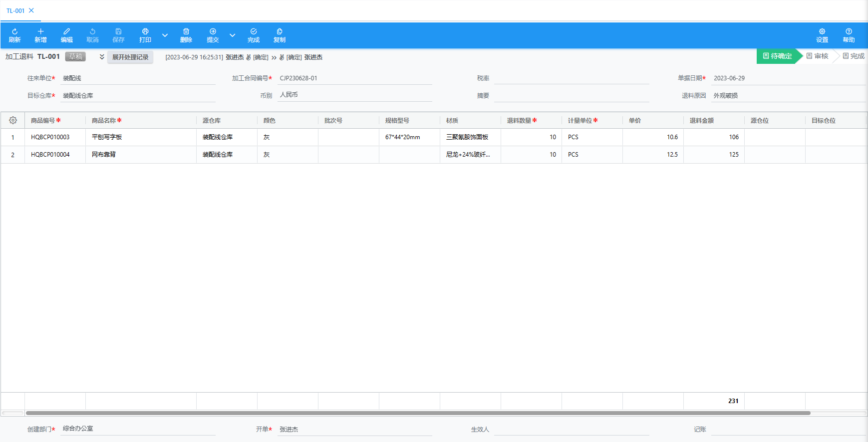The width and height of the screenshot is (868, 442).
Task: Expand the double chevron beside the draft badge
Action: pos(102,57)
